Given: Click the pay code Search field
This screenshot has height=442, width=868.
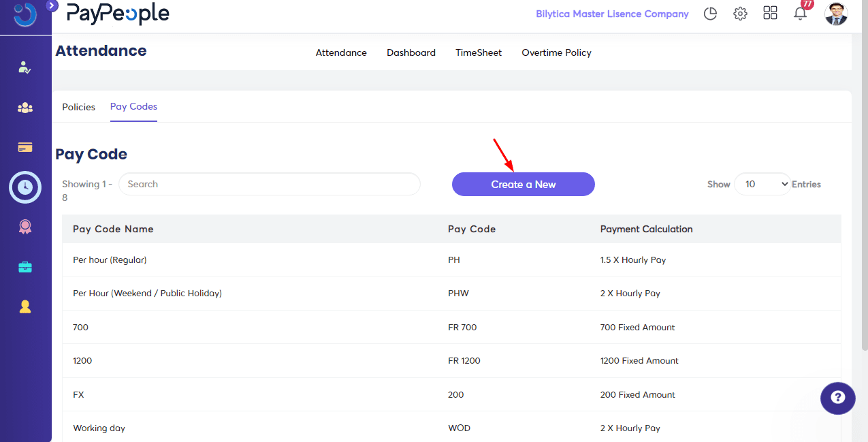Looking at the screenshot, I should 269,184.
